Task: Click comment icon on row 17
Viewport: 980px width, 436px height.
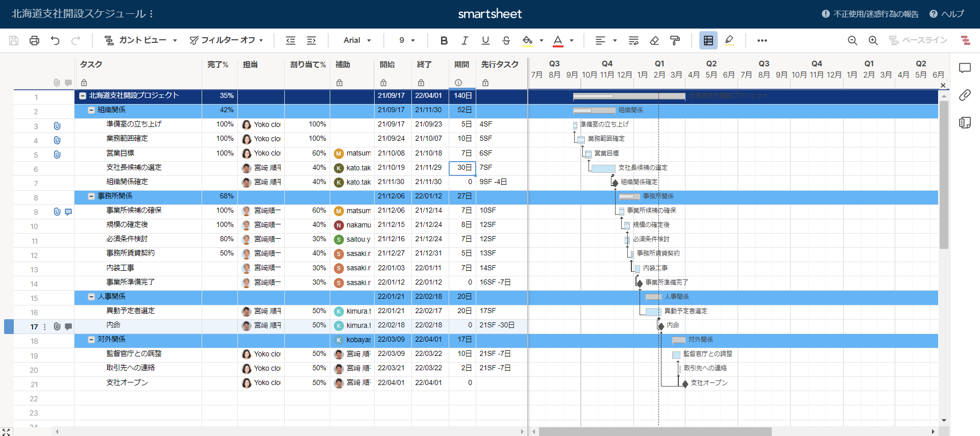Action: (68, 326)
